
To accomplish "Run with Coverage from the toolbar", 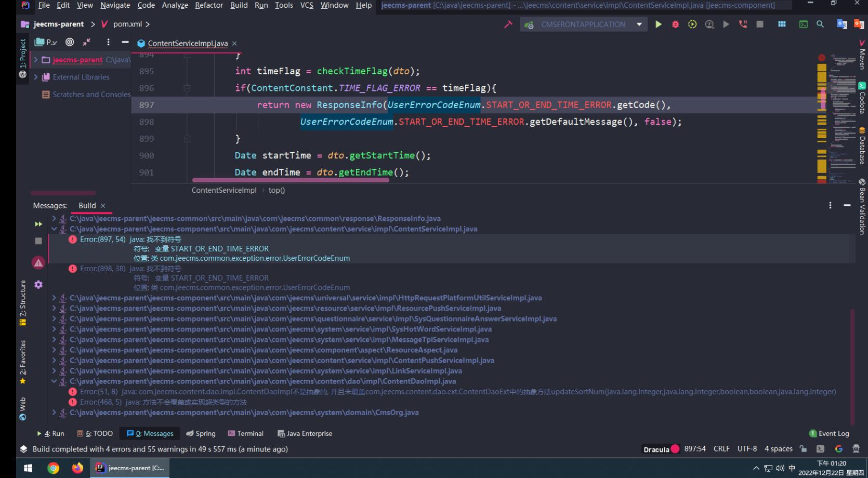I will 692,24.
